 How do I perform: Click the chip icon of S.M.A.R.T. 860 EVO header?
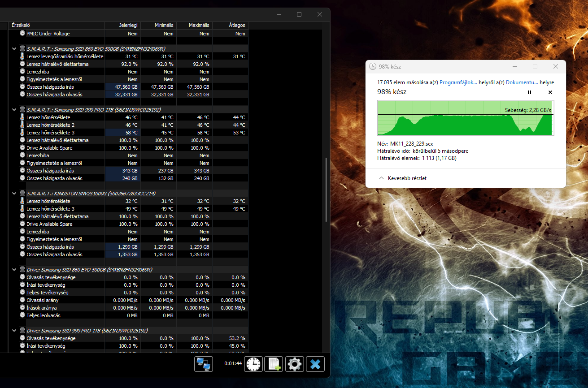click(x=22, y=49)
